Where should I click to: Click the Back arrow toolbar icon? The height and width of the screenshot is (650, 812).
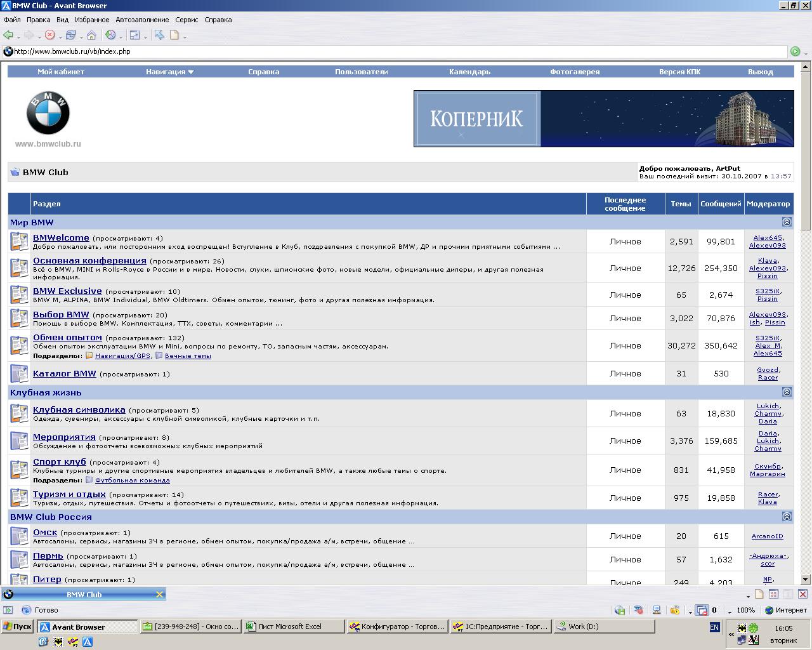pyautogui.click(x=8, y=35)
